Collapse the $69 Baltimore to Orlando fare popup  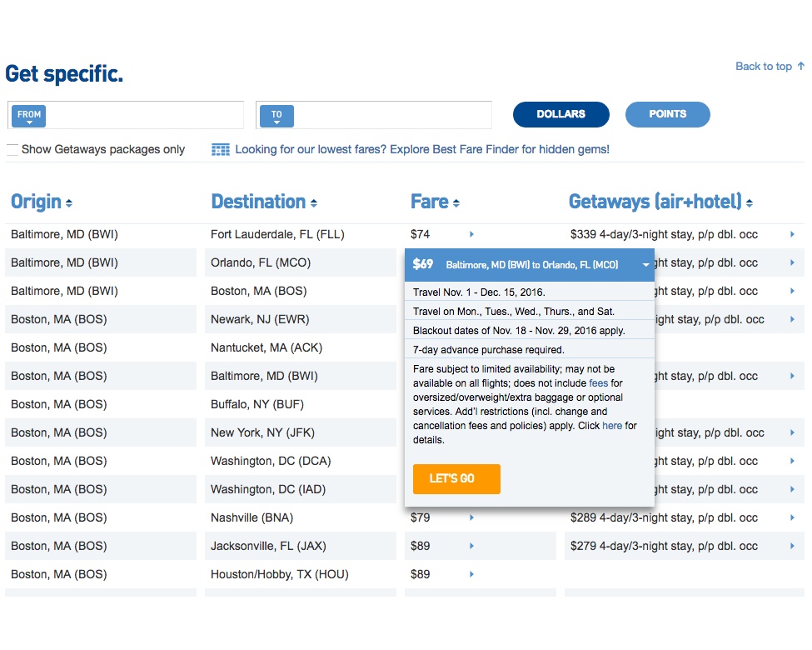click(x=645, y=265)
